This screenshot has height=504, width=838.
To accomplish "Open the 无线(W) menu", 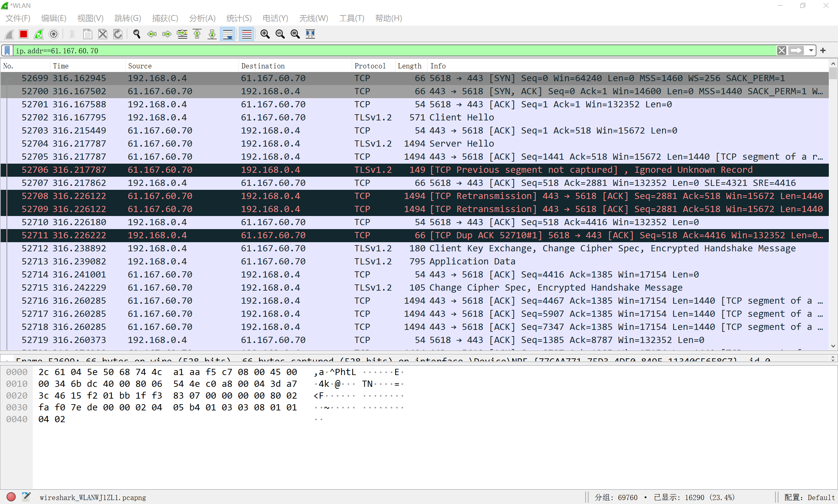I will click(x=314, y=18).
